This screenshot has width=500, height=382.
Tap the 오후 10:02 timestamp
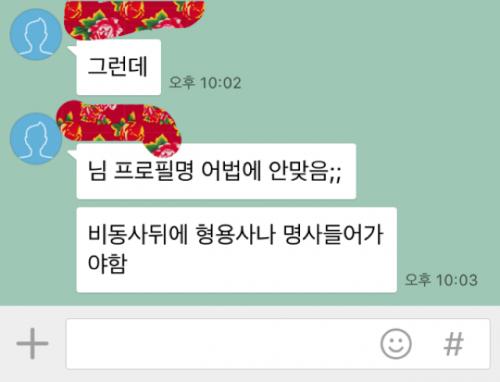click(x=205, y=83)
